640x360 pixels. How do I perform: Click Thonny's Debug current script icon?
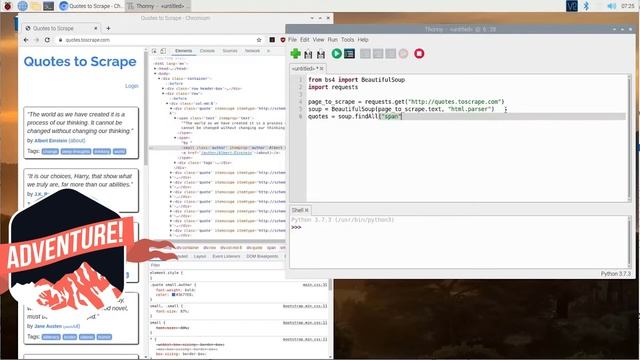[349, 53]
